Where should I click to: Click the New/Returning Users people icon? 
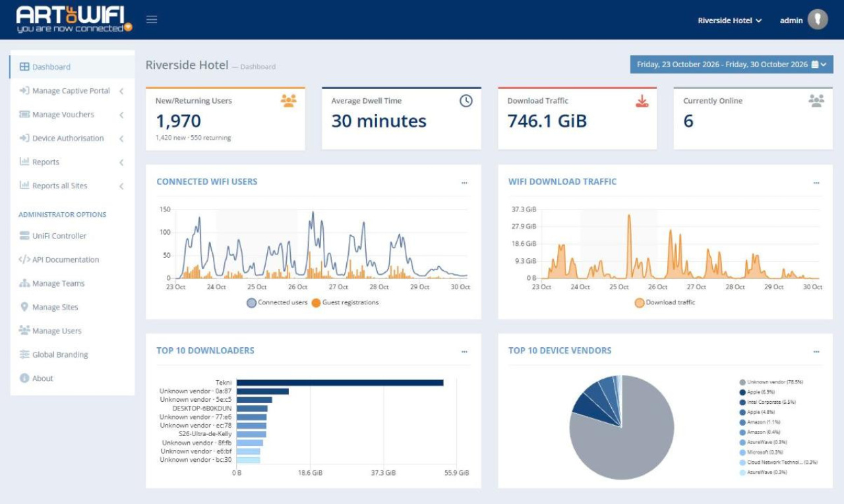289,101
